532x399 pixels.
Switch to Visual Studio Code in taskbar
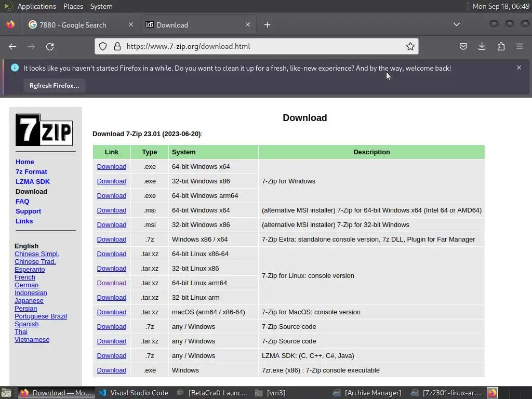point(134,393)
